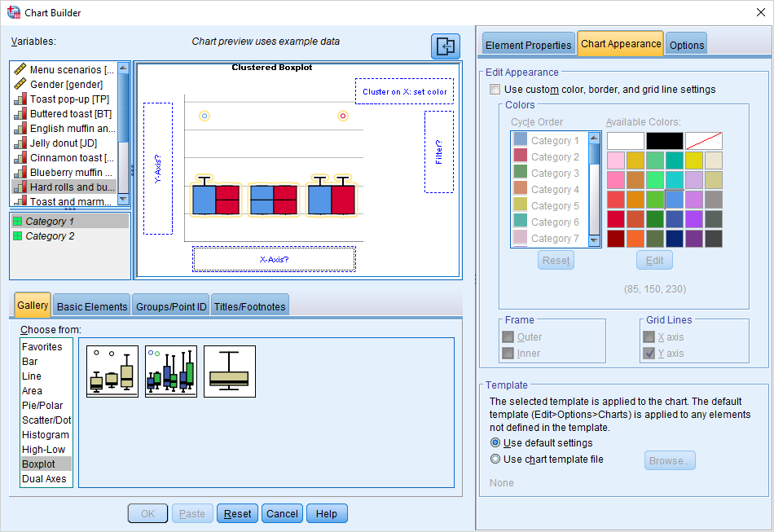The image size is (774, 532).
Task: Choose Histogram from the gallery list
Action: [x=46, y=435]
